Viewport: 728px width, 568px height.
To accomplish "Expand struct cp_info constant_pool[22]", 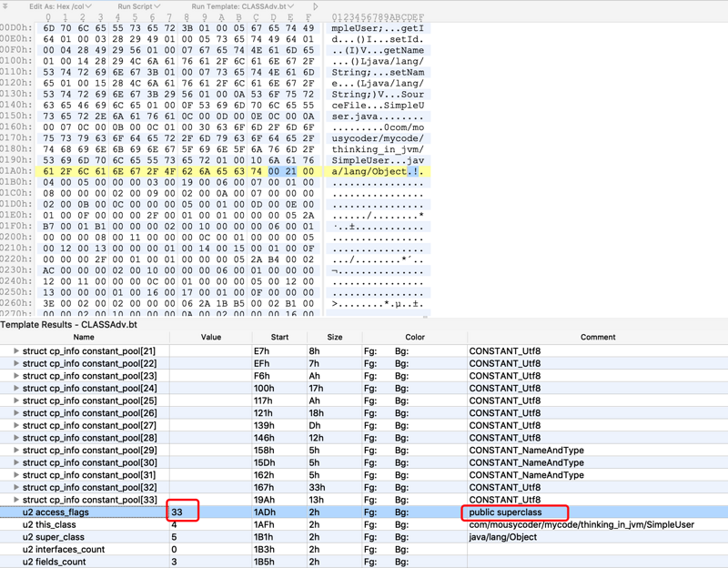I will tap(16, 363).
